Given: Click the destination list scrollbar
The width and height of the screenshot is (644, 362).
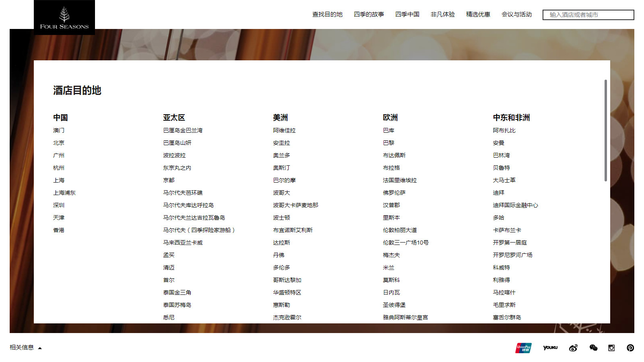Looking at the screenshot, I should click(605, 130).
